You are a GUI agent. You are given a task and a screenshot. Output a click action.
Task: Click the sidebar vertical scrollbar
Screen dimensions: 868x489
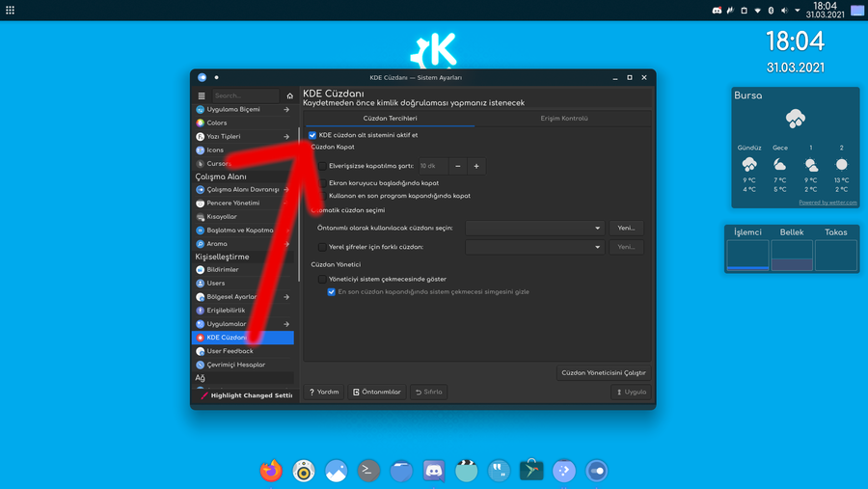click(299, 204)
